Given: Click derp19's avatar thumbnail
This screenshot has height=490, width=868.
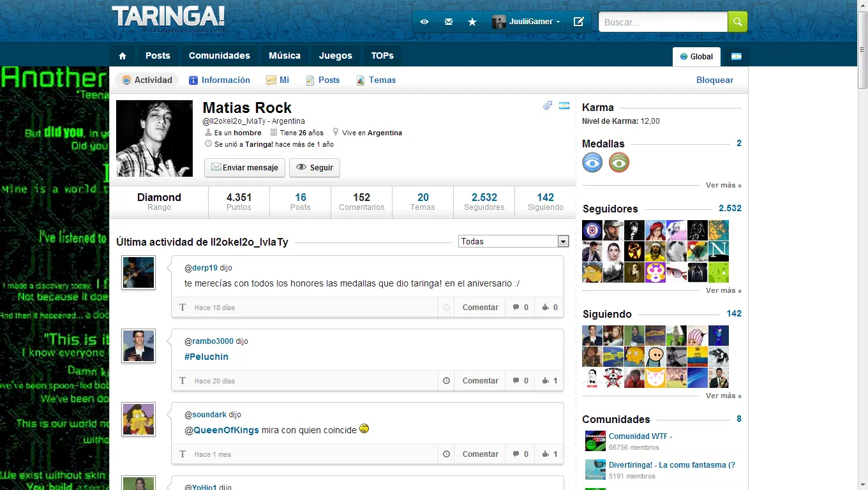Looking at the screenshot, I should coord(138,272).
